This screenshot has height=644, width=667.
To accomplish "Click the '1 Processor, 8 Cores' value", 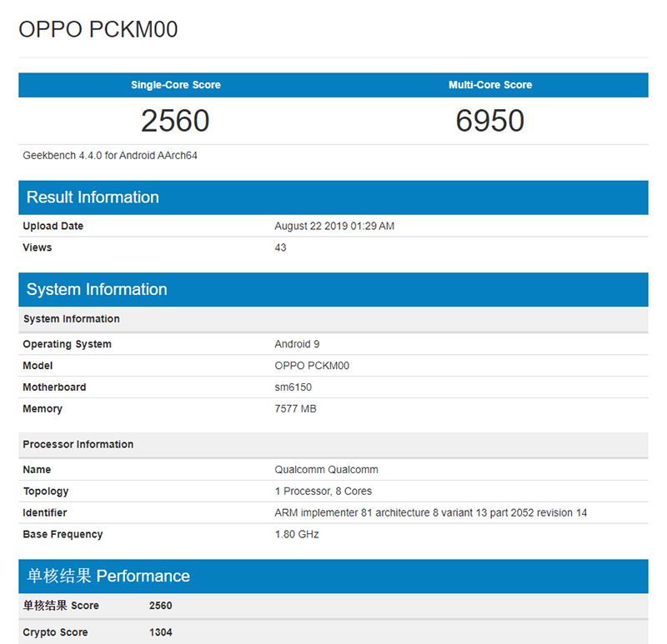I will coord(323,492).
